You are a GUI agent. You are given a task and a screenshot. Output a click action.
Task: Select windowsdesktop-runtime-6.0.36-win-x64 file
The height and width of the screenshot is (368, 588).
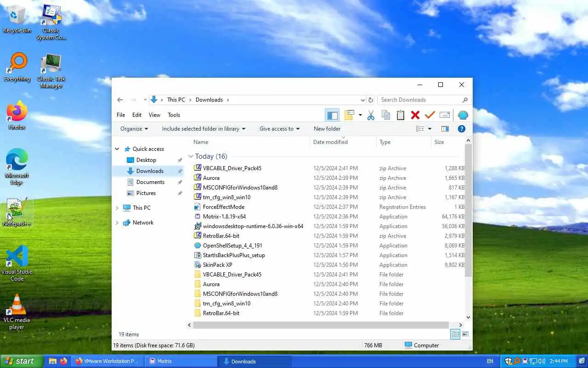pyautogui.click(x=253, y=226)
